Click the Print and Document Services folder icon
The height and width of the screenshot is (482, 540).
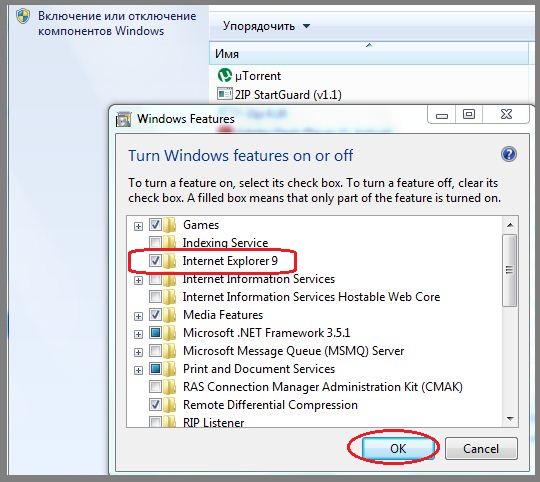click(169, 369)
